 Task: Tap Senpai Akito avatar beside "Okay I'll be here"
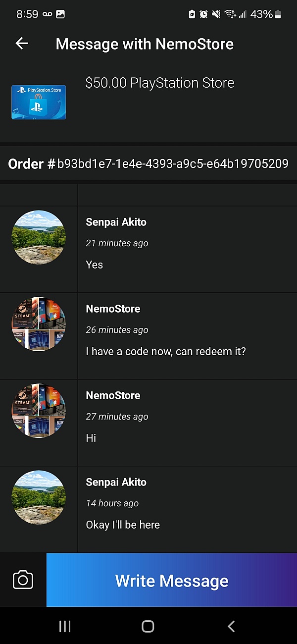coord(39,497)
